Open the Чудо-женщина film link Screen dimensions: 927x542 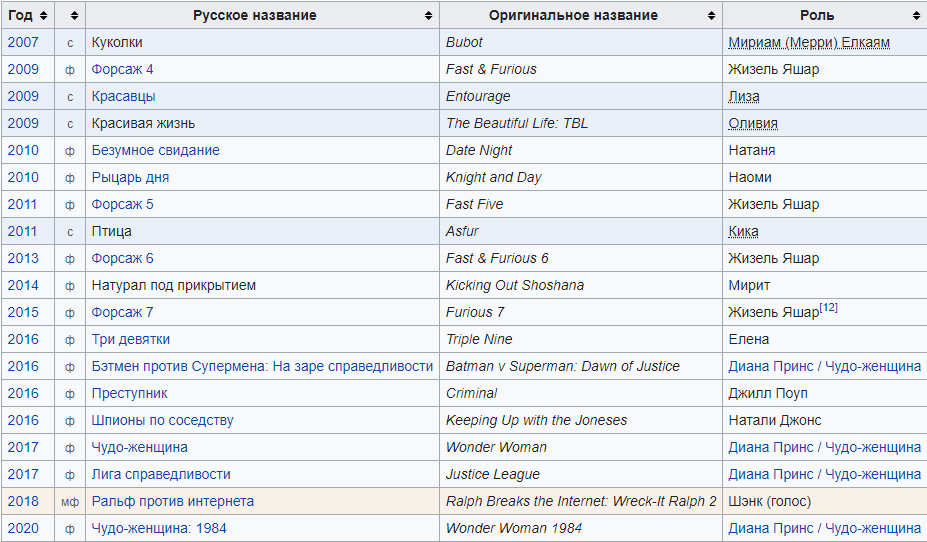coord(140,447)
